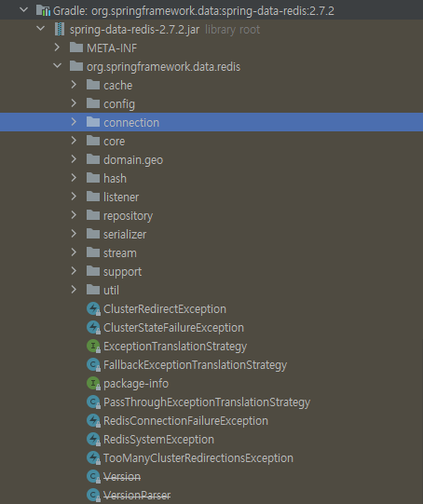Click the deprecated Version class icon
The image size is (423, 504).
[x=93, y=477]
